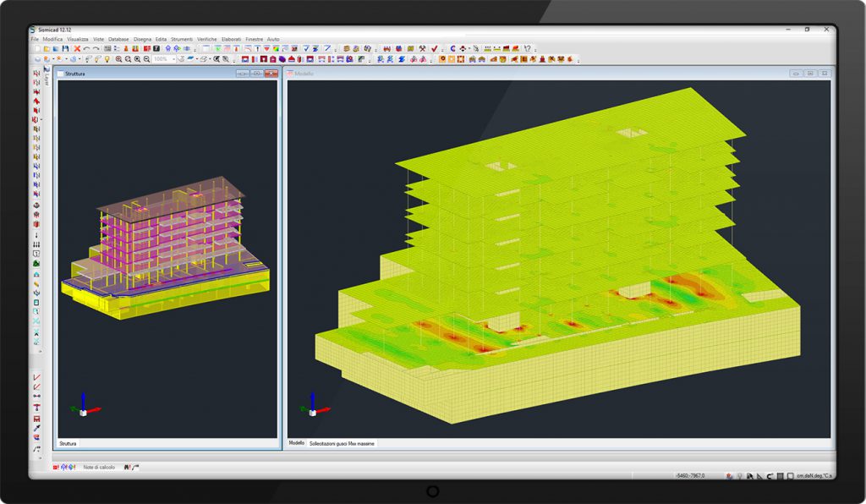Click the help question-mark cursor icon
866x504 pixels.
(x=527, y=49)
